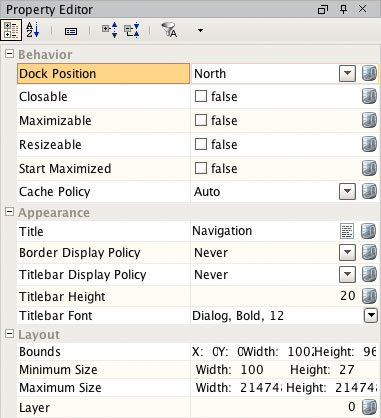Screen dimensions: 381x418
Task: Check the Start Maximized checkbox
Action: tap(201, 168)
